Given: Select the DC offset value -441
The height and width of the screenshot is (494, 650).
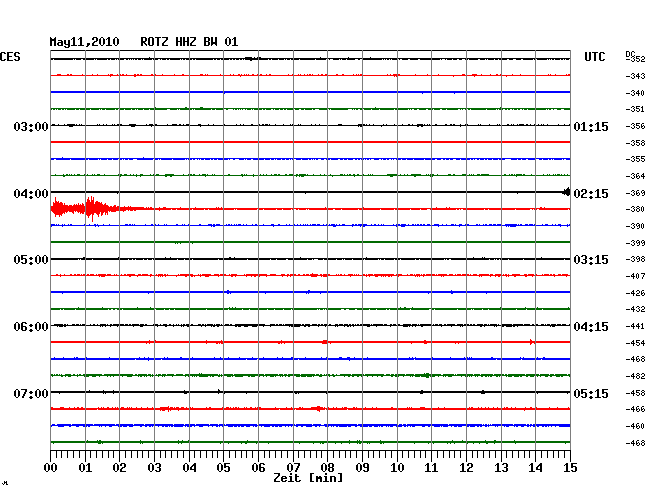Looking at the screenshot, I should (635, 326).
